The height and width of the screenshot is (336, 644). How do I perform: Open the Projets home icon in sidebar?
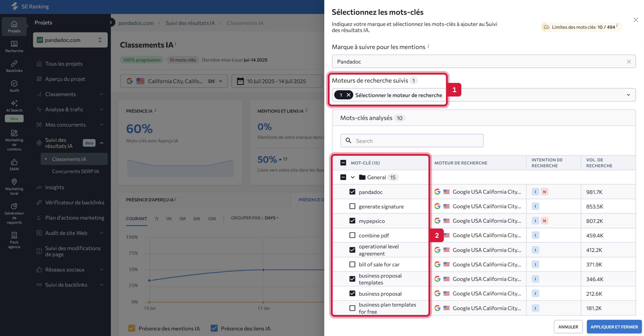tap(14, 24)
